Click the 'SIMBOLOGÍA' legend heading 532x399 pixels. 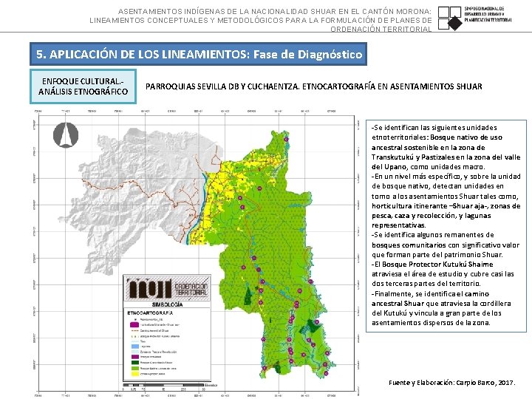click(x=167, y=304)
